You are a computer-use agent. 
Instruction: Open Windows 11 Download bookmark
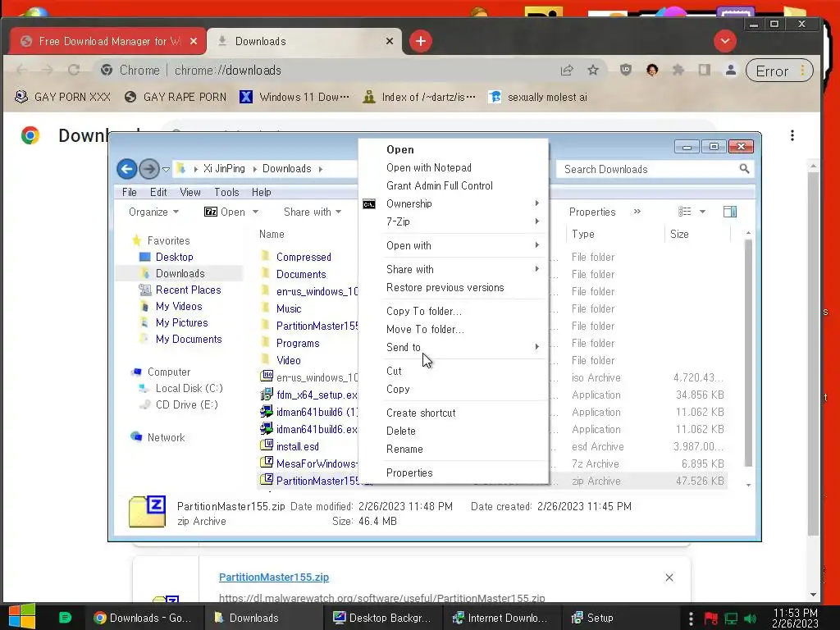pos(294,97)
